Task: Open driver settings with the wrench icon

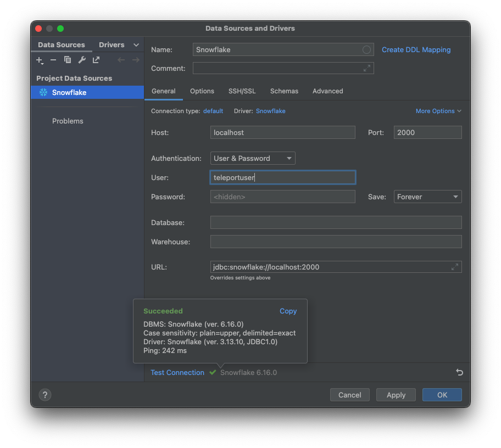Action: coord(81,60)
